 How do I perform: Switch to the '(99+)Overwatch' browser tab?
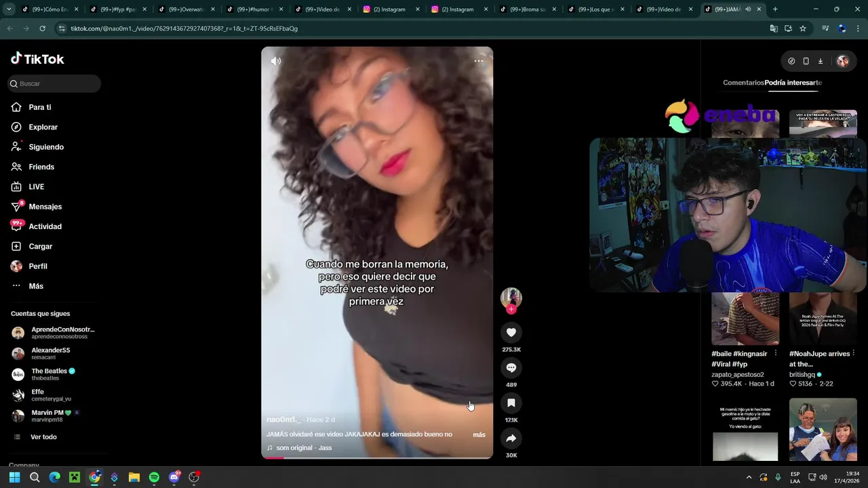tap(186, 9)
